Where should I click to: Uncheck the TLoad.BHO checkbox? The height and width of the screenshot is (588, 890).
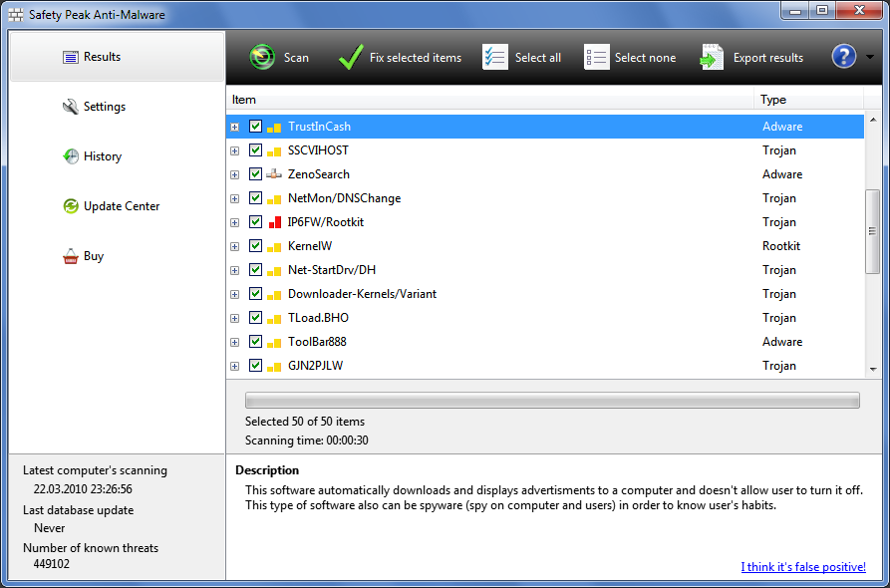click(255, 318)
